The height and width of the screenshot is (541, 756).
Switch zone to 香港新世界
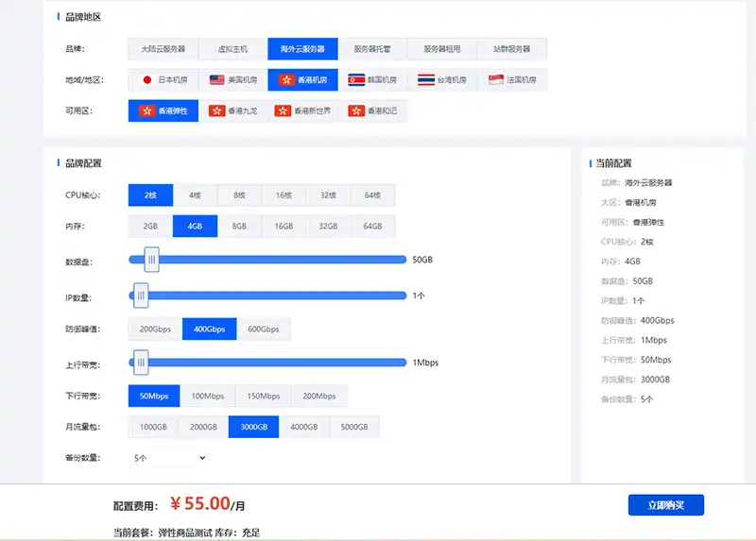pos(302,111)
